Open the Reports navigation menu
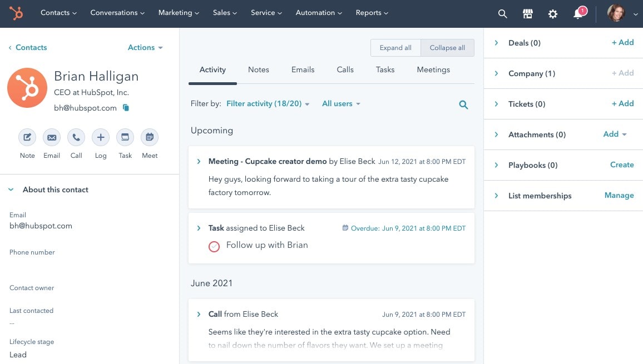This screenshot has height=364, width=643. 372,13
